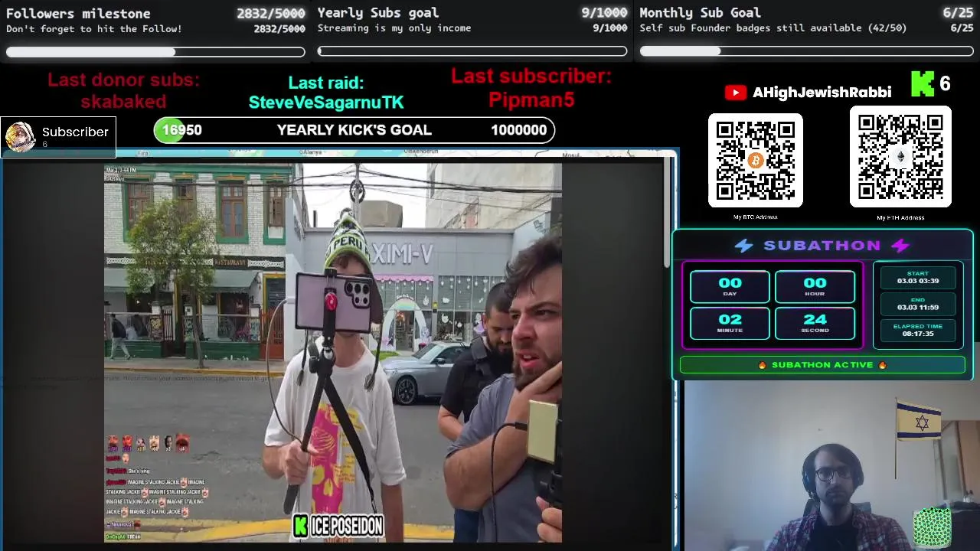Click the Kick follower count 6
Screen dimensions: 980x551
[x=945, y=84]
